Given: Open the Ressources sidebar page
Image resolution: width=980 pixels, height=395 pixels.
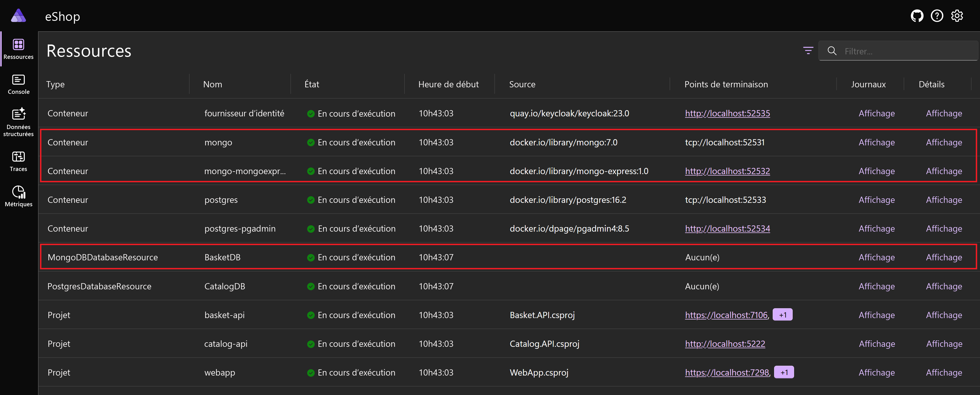Looking at the screenshot, I should pos(18,49).
